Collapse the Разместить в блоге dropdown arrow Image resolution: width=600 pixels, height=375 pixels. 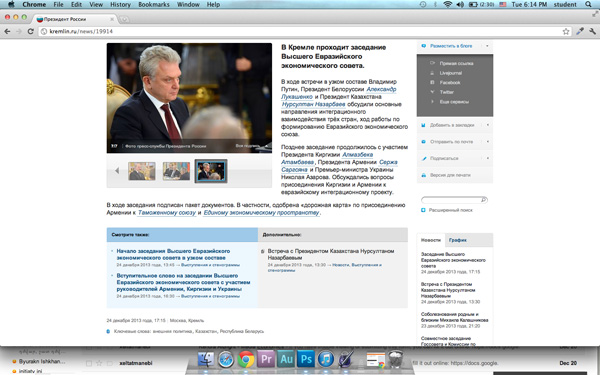[x=488, y=46]
